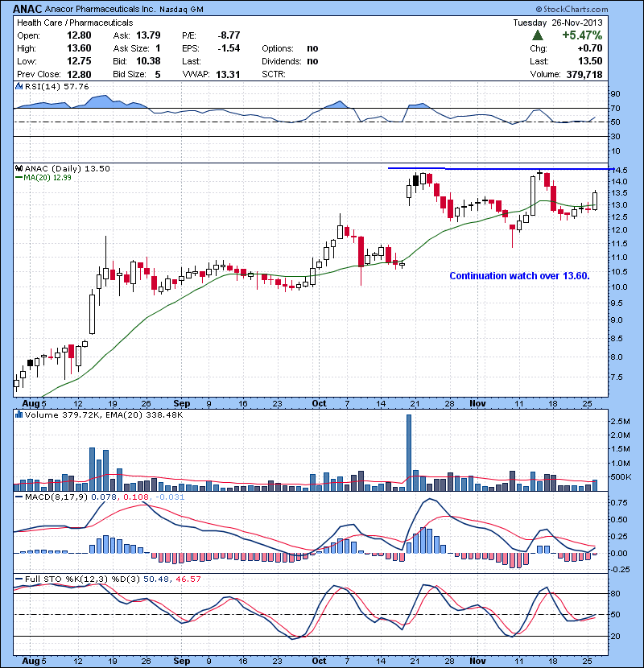Click the Volume value 379,718
644x668 pixels.
584,75
